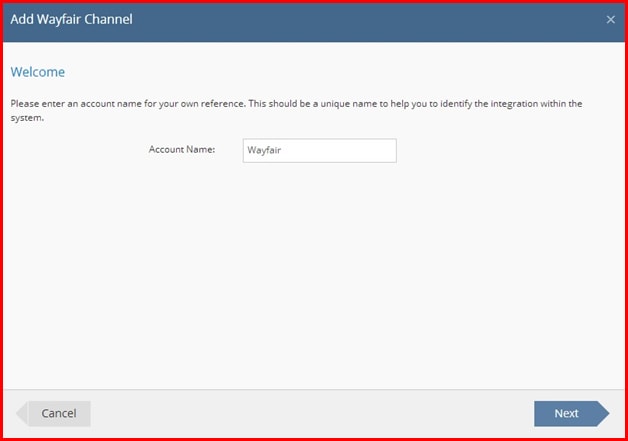
Task: Close the Add Wayfair Channel dialog
Action: point(610,19)
